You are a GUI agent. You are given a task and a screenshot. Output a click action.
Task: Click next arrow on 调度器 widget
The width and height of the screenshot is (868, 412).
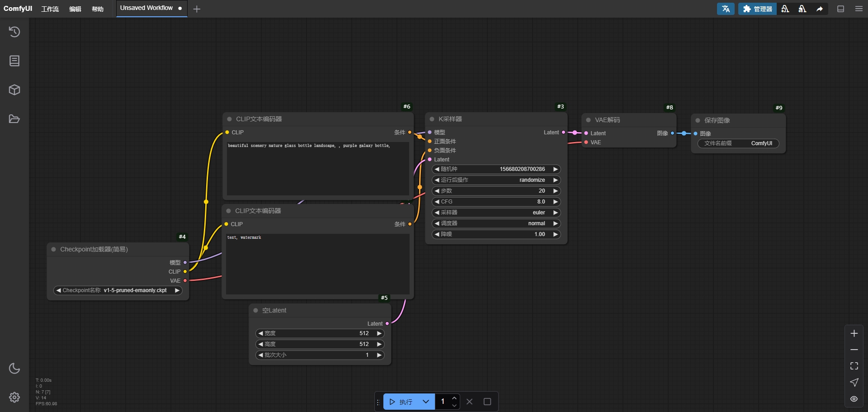click(x=556, y=223)
